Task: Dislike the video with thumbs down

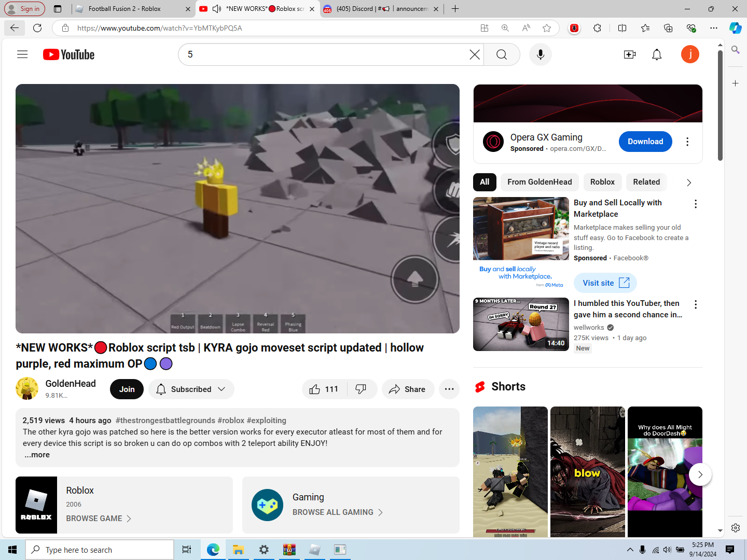Action: point(361,389)
